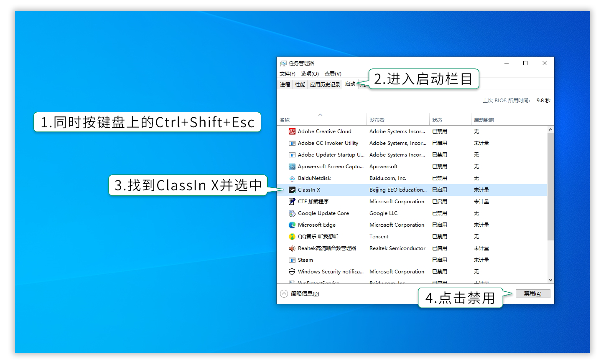Click publisher Beijing EEO Education cell
Image resolution: width=601 pixels, height=364 pixels.
[x=398, y=190]
